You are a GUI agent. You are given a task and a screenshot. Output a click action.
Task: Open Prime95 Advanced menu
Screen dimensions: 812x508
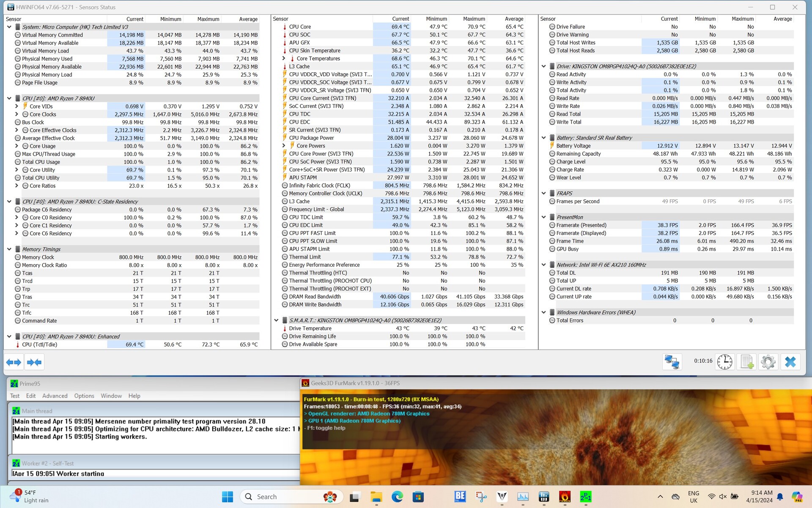(55, 396)
